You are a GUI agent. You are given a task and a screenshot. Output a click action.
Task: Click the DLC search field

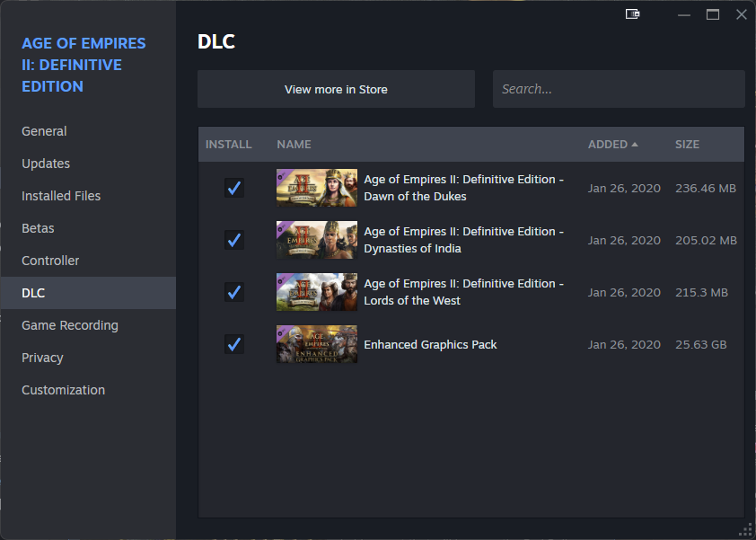click(x=619, y=89)
